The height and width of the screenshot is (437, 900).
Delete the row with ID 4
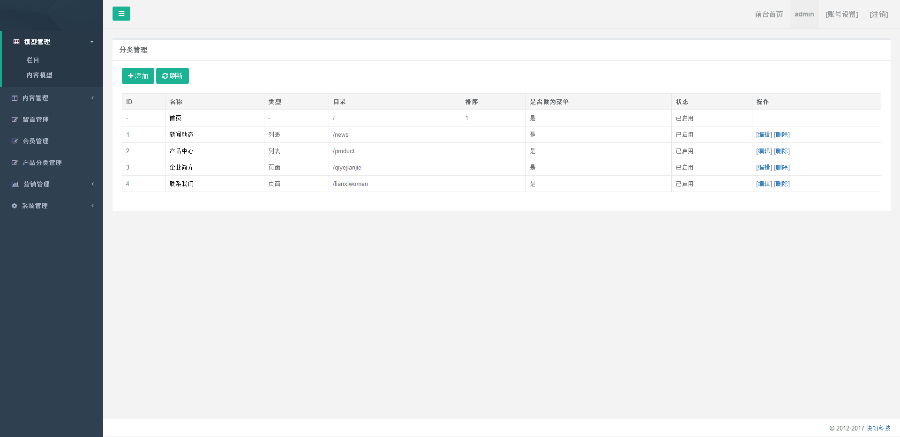click(x=782, y=184)
